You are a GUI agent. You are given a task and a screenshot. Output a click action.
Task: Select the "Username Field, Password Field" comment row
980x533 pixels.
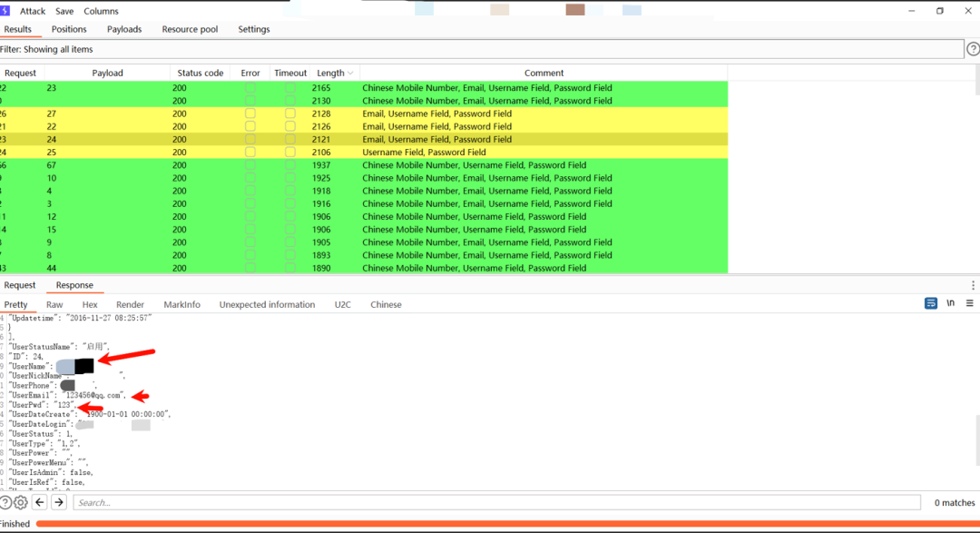coord(364,152)
